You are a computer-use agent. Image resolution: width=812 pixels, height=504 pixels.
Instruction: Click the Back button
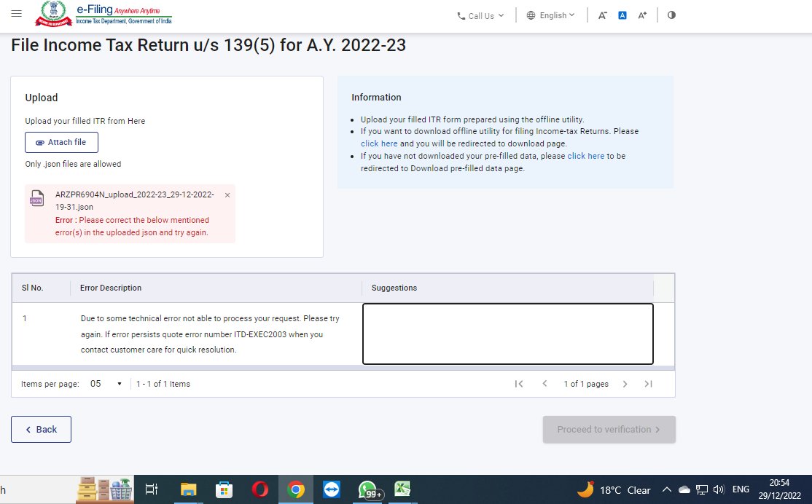(x=41, y=430)
